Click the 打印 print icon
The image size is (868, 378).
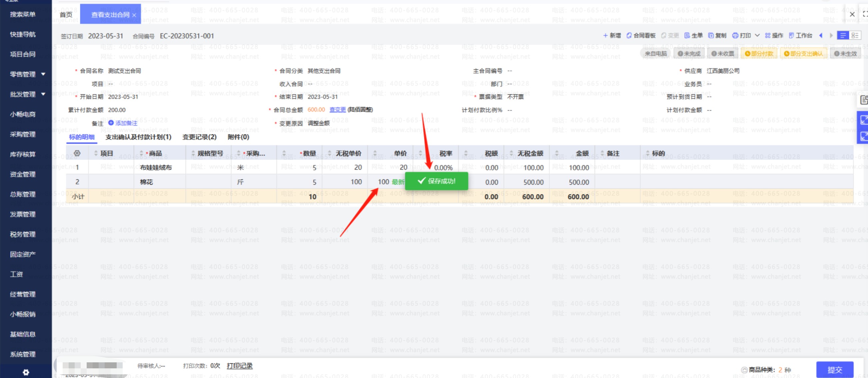click(741, 35)
